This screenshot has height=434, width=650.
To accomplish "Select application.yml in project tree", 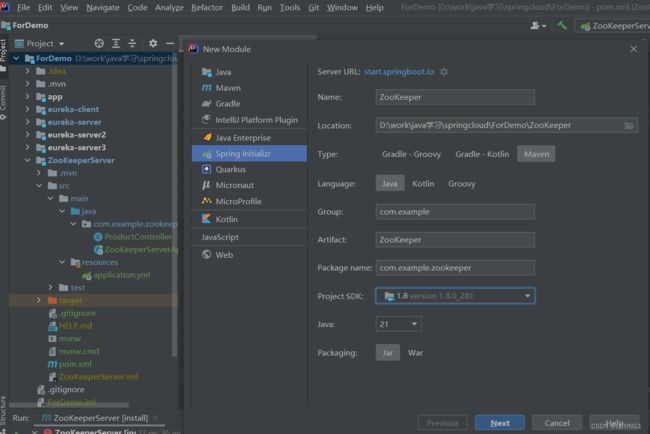I will (117, 275).
